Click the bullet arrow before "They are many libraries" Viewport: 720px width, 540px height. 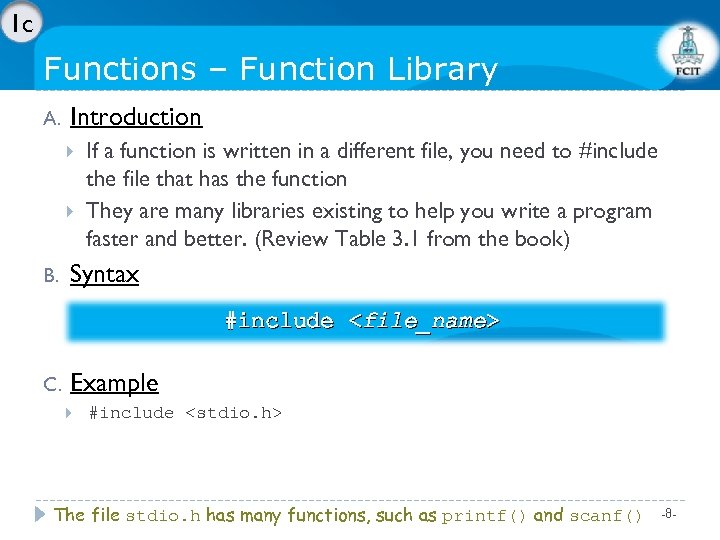(x=69, y=212)
